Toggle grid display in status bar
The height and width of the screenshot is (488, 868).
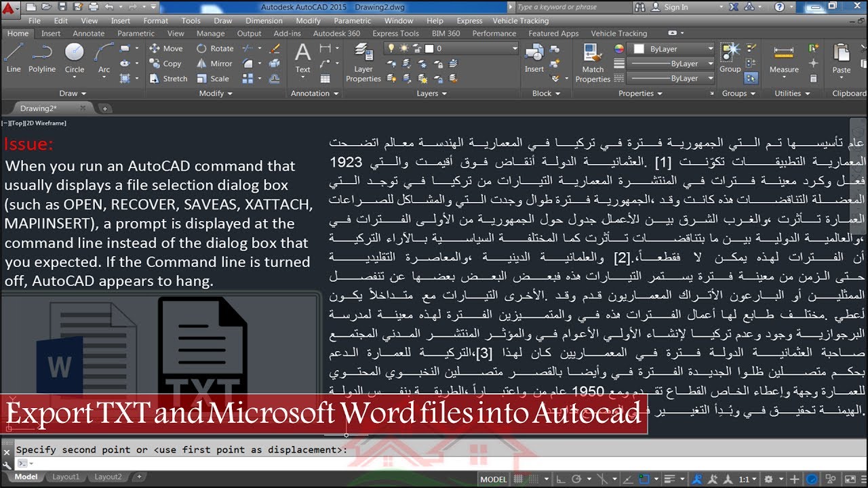518,479
